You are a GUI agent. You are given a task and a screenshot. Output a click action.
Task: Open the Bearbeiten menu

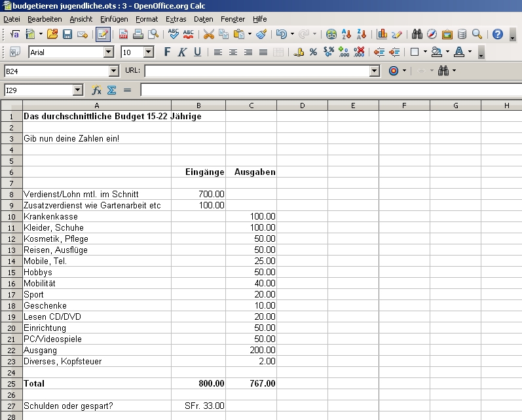click(x=45, y=19)
